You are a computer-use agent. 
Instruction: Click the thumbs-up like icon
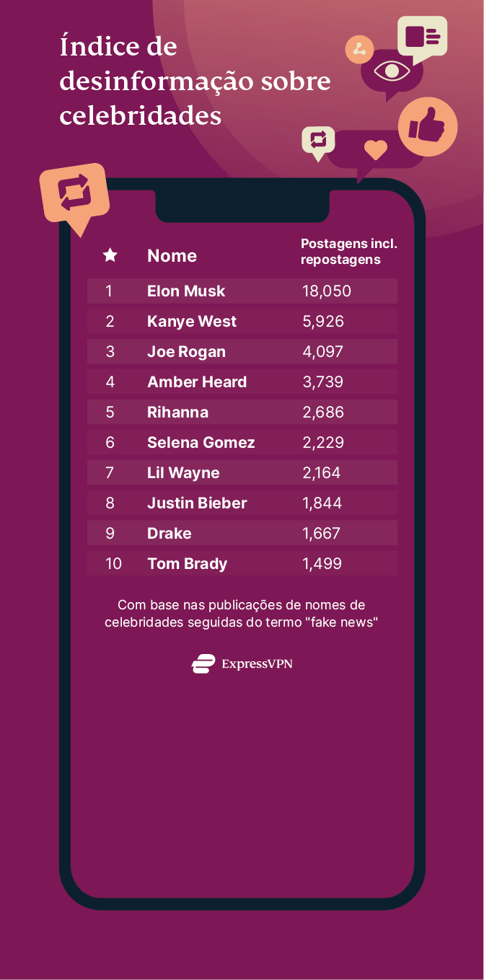pyautogui.click(x=427, y=127)
